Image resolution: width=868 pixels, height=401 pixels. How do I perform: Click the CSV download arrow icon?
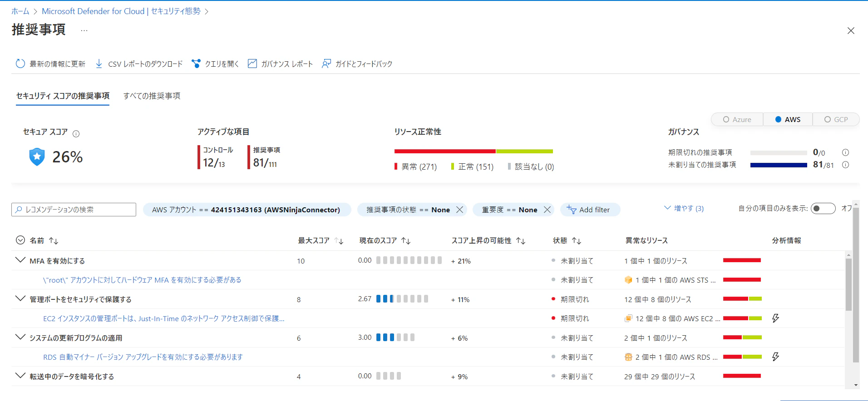pyautogui.click(x=99, y=64)
